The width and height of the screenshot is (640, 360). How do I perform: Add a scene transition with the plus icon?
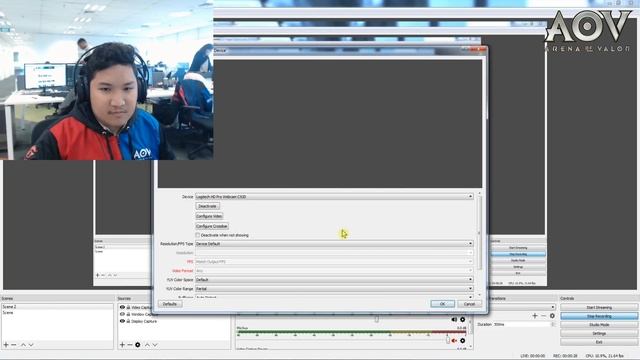pos(535,316)
